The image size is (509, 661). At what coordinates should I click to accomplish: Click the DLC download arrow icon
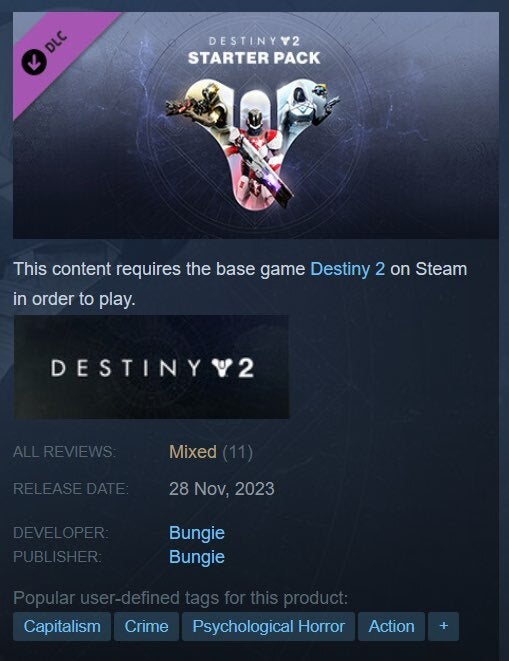pos(34,62)
